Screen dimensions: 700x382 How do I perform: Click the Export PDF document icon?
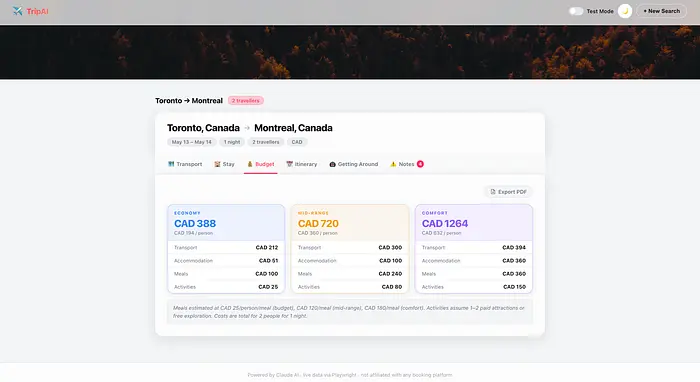[493, 192]
